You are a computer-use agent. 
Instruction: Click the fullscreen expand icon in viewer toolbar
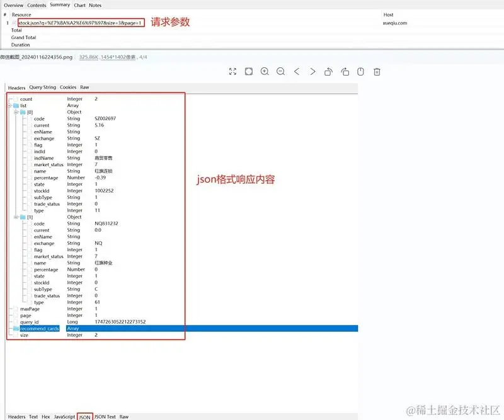(x=232, y=71)
